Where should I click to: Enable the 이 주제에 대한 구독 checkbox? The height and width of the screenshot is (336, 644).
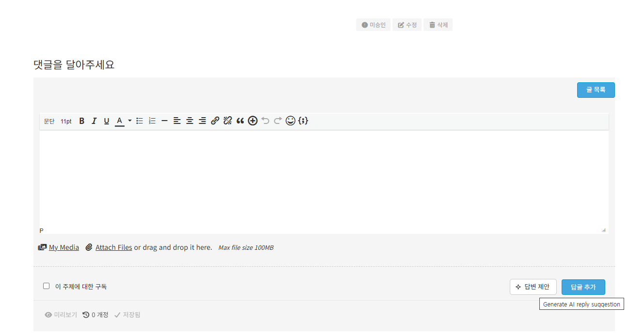coord(47,286)
